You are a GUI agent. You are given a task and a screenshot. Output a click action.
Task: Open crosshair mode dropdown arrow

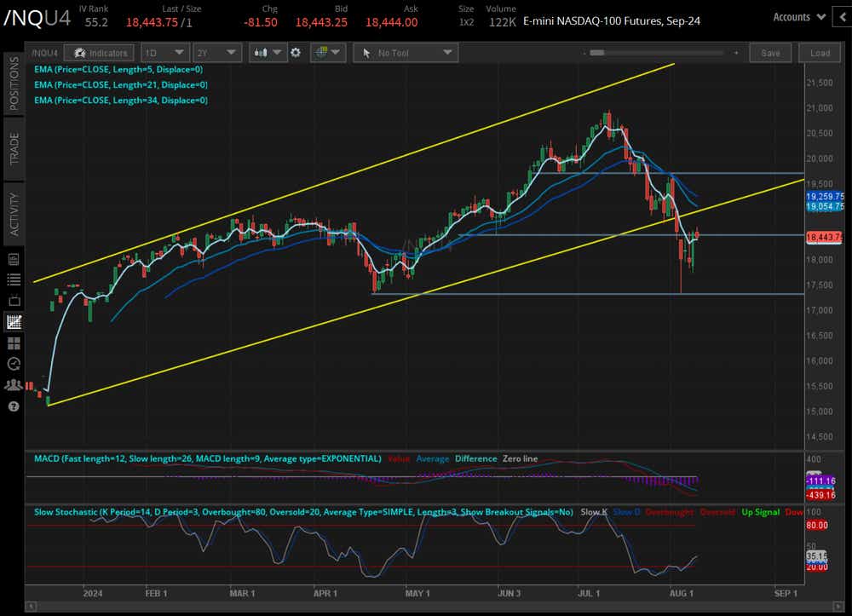point(335,53)
